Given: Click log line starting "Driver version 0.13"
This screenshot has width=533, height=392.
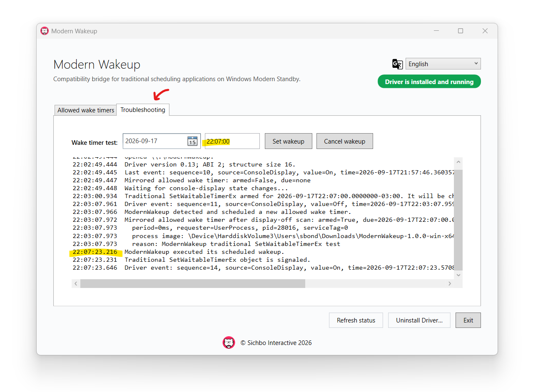Looking at the screenshot, I should (210, 164).
